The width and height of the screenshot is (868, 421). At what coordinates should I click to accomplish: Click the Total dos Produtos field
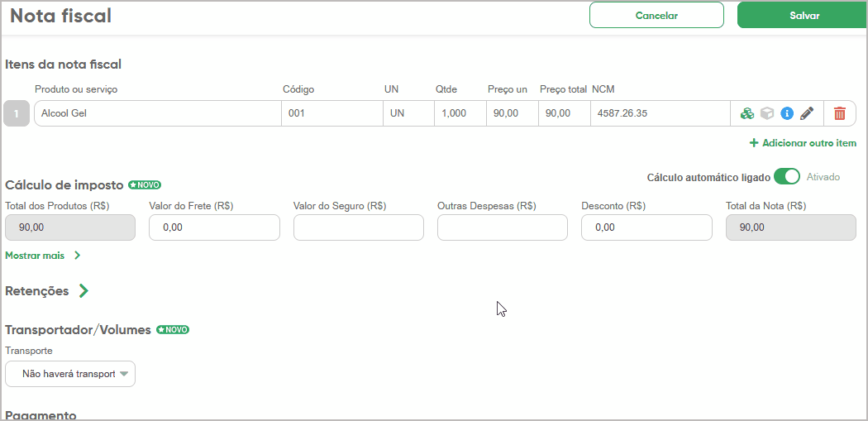(x=70, y=227)
